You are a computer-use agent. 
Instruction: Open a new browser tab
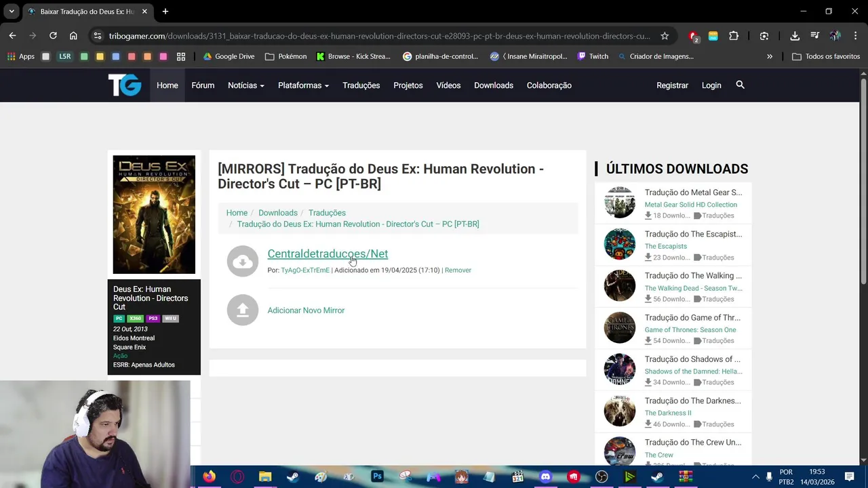(165, 12)
